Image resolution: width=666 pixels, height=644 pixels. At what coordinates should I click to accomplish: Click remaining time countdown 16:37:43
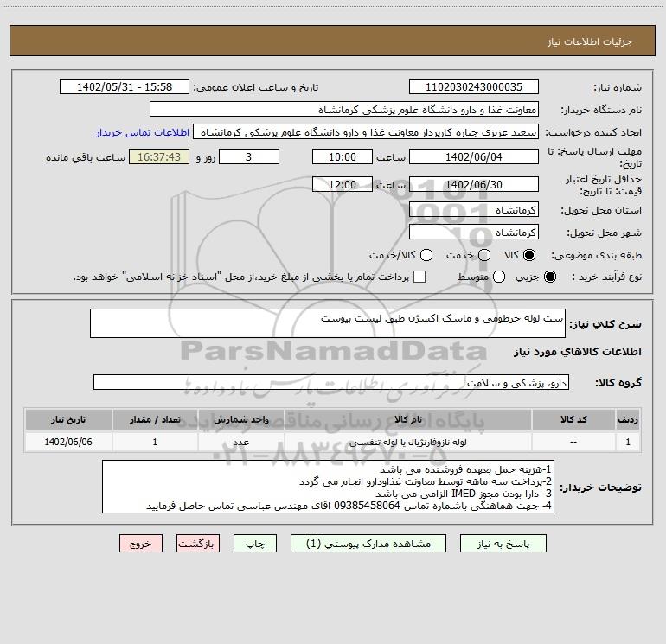click(x=159, y=156)
